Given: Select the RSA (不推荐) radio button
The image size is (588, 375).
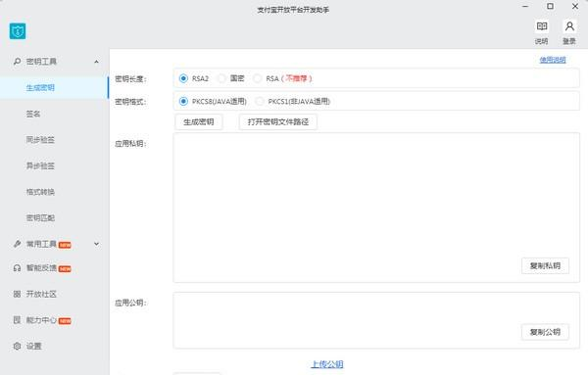Looking at the screenshot, I should point(257,78).
